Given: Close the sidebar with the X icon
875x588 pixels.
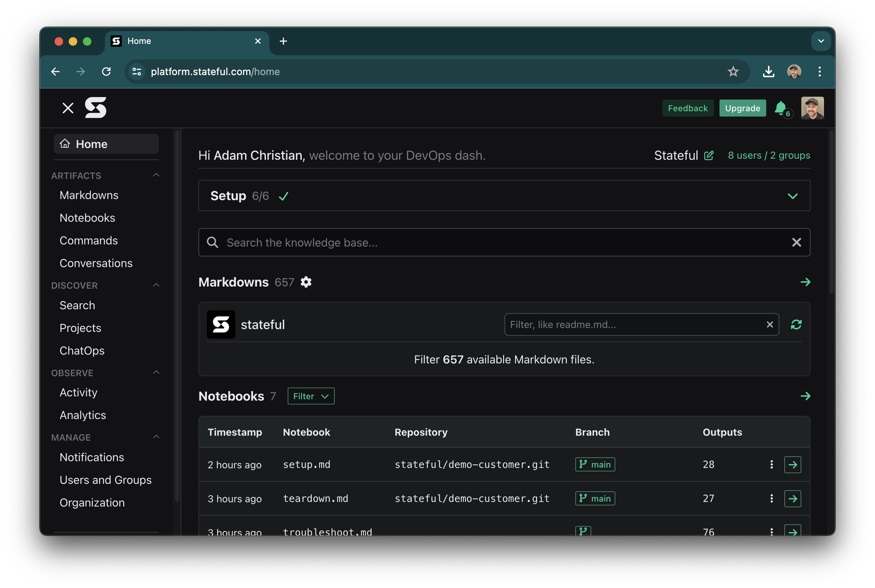Looking at the screenshot, I should point(68,108).
